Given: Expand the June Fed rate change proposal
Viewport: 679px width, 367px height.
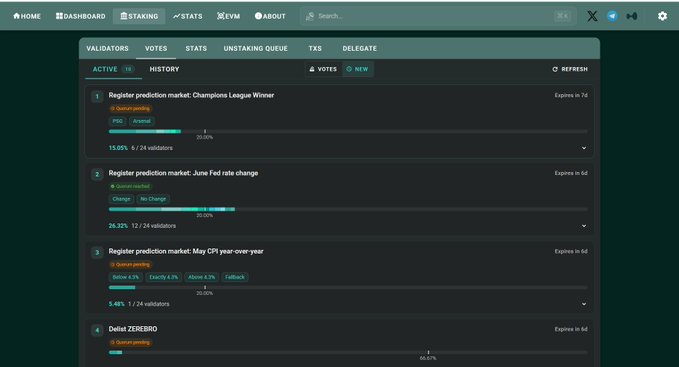Looking at the screenshot, I should (x=584, y=226).
